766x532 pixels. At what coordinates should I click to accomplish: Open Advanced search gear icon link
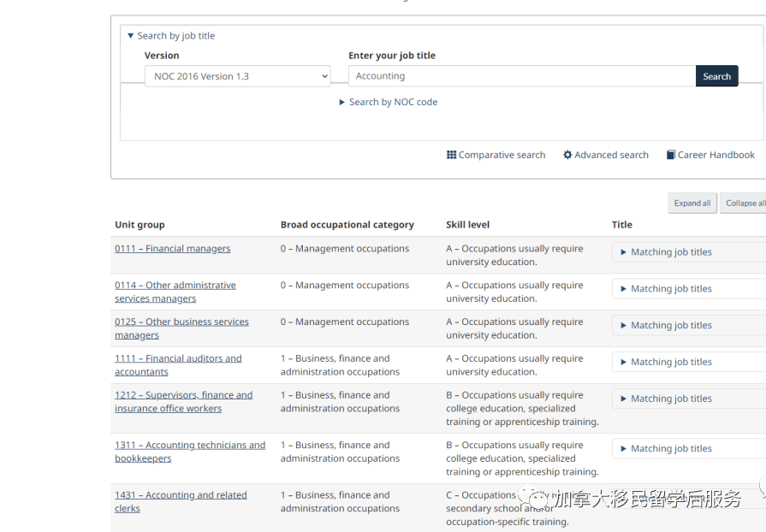pos(605,155)
